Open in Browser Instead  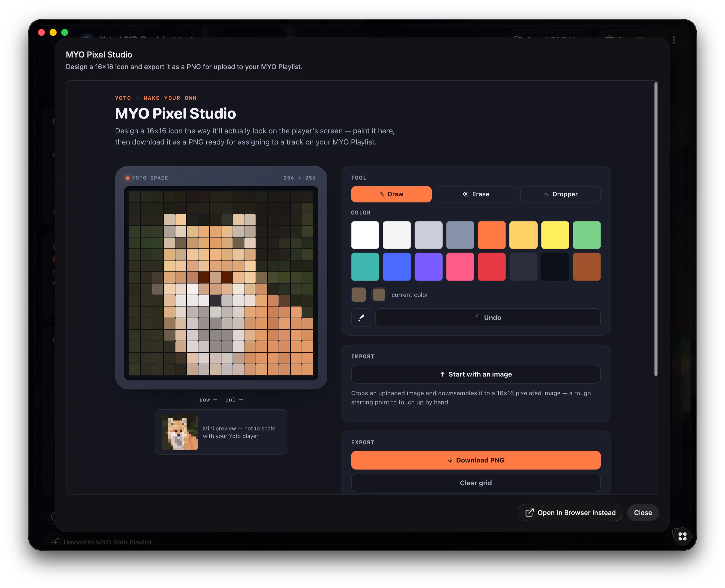click(x=570, y=512)
